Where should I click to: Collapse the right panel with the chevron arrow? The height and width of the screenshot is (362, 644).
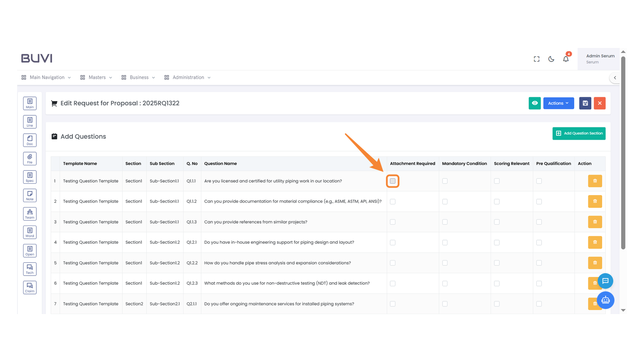click(615, 77)
